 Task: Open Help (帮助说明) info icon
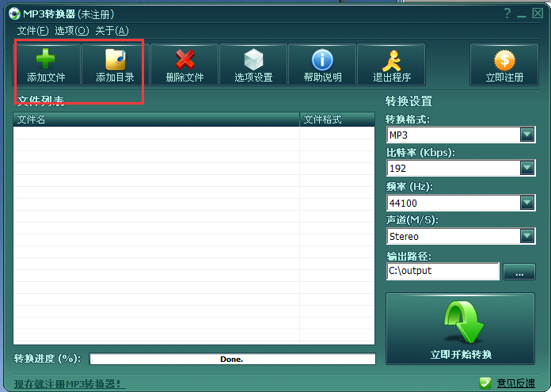point(322,59)
